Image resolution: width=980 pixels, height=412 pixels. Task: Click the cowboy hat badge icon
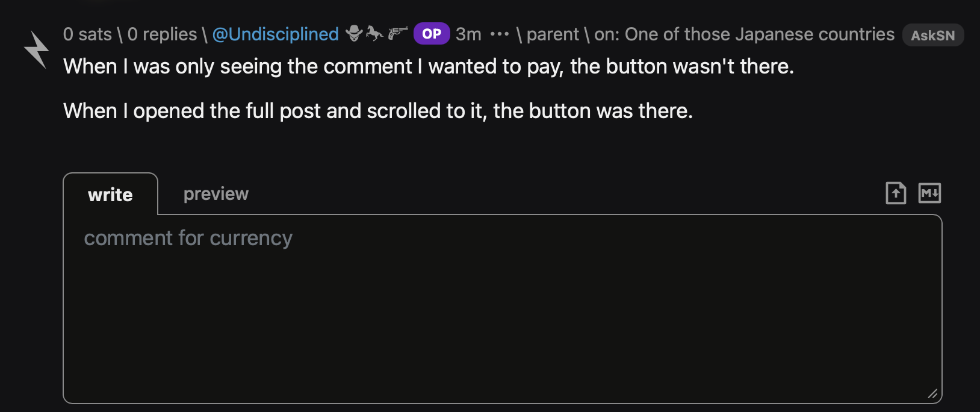354,34
